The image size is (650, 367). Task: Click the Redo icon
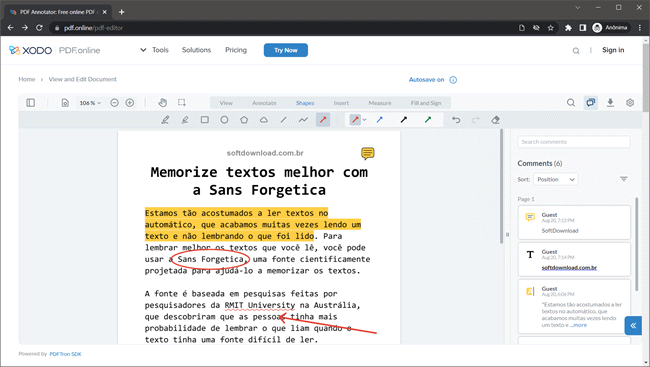click(x=475, y=120)
